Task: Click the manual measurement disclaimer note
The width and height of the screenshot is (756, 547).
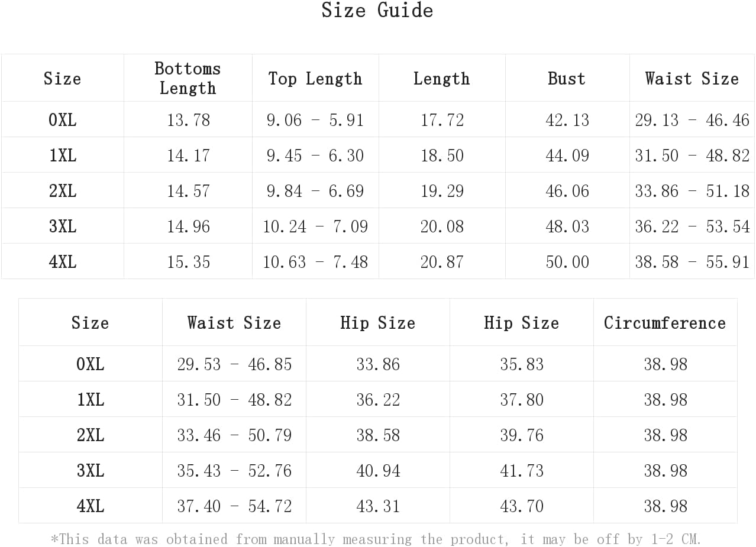Action: tap(376, 539)
